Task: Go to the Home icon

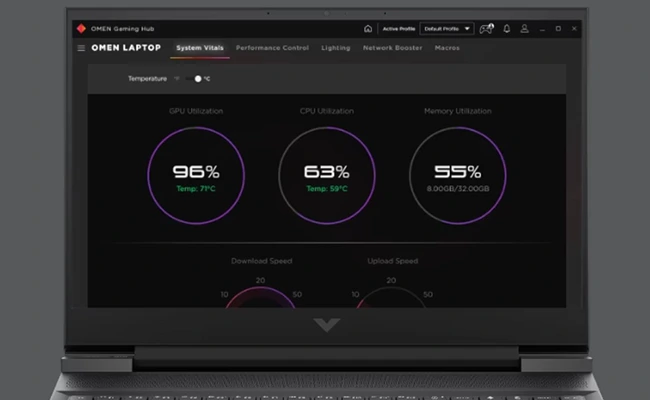Action: tap(368, 29)
